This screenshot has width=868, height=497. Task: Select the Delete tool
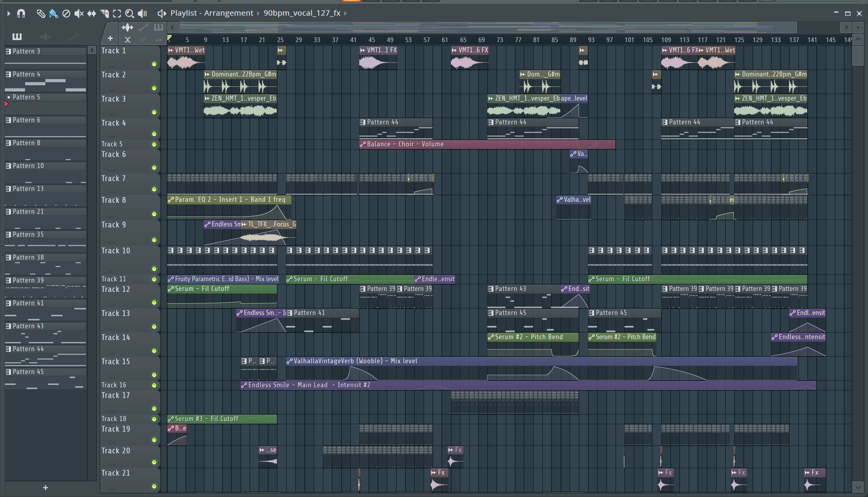click(x=66, y=13)
